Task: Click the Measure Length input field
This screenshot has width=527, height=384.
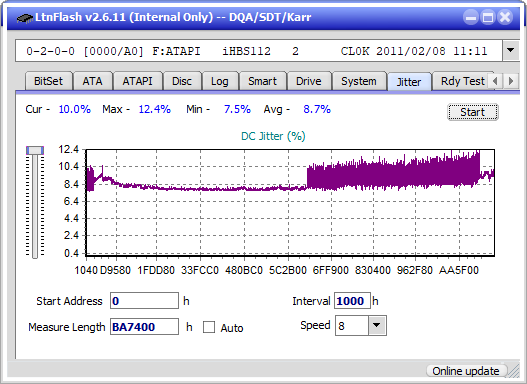Action: pyautogui.click(x=145, y=327)
